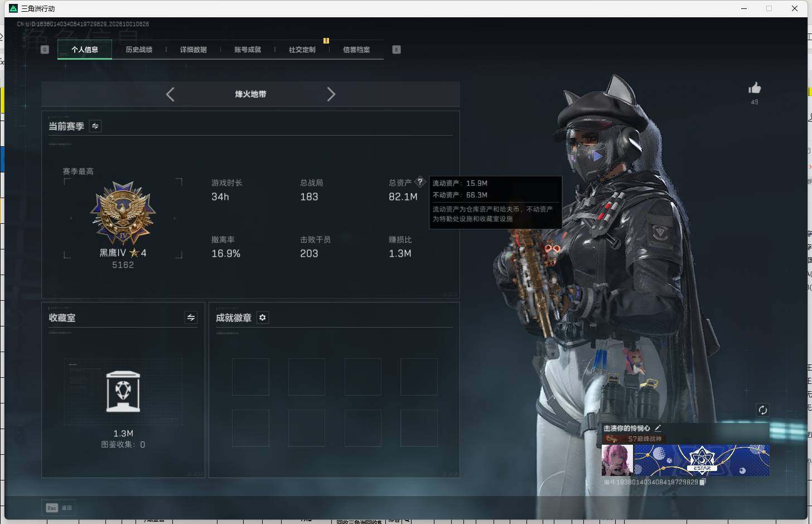Switch to the 历史战绩 tab

click(x=139, y=50)
